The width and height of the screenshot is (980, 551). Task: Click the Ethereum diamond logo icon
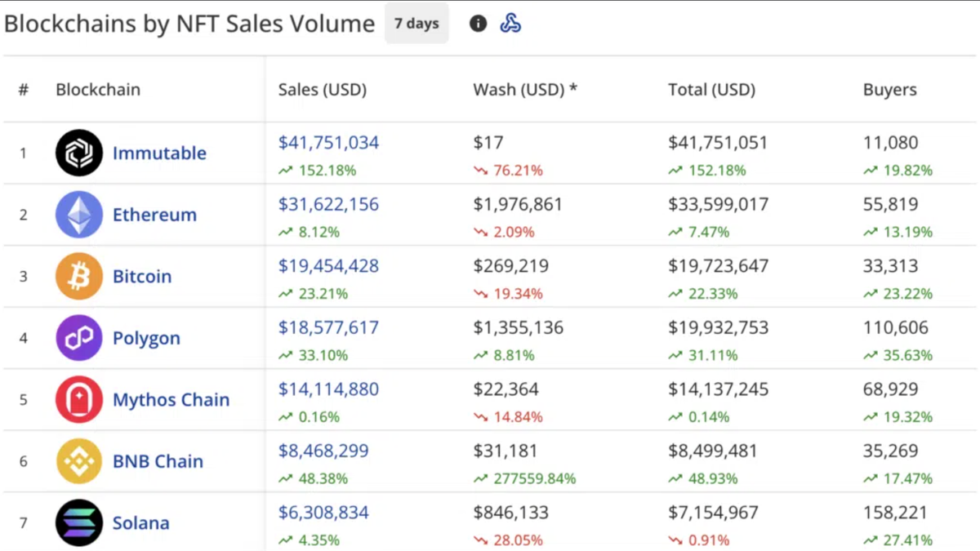(x=79, y=215)
